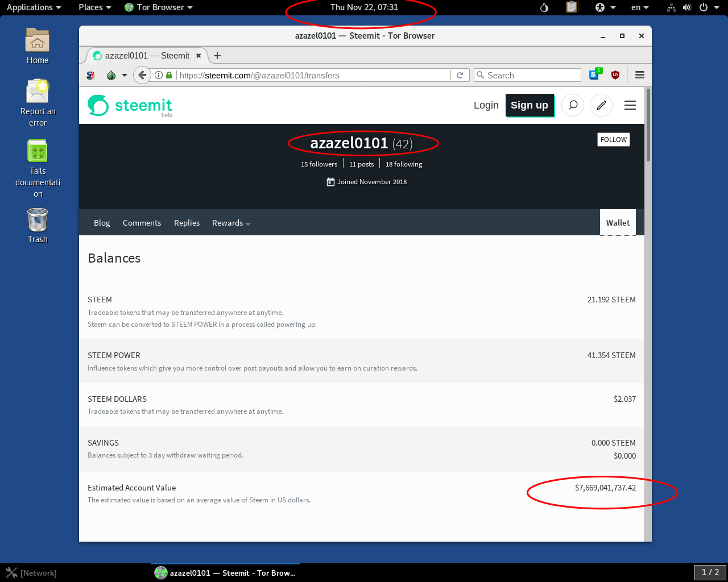Image resolution: width=728 pixels, height=582 pixels.
Task: Click the Joined November 2018 text
Action: tap(372, 182)
